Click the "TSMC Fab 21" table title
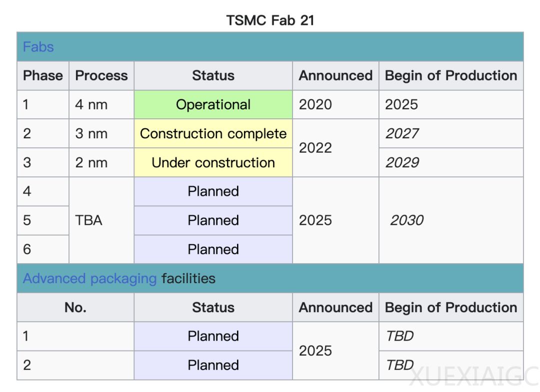This screenshot has width=540, height=392. tap(270, 20)
